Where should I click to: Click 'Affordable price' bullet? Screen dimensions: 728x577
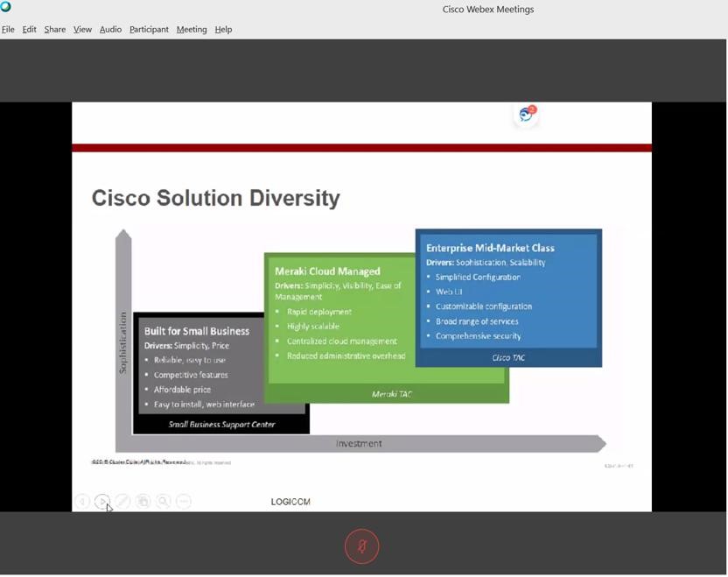(183, 390)
